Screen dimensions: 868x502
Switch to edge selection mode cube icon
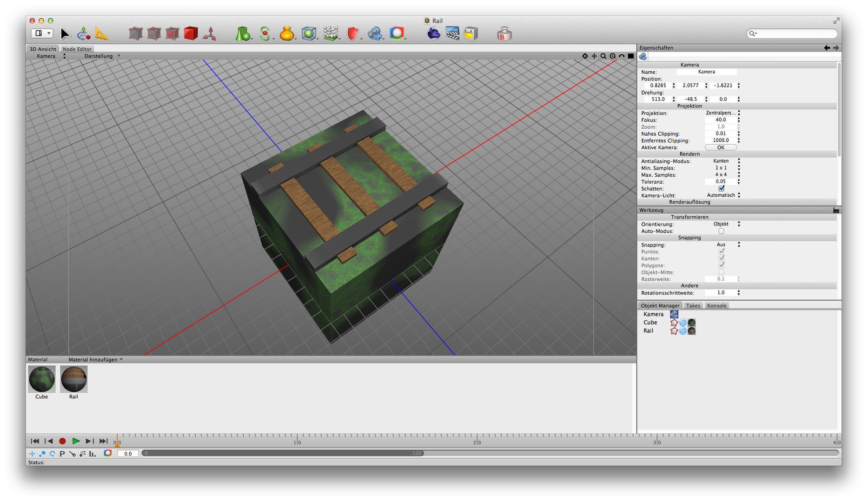(154, 33)
